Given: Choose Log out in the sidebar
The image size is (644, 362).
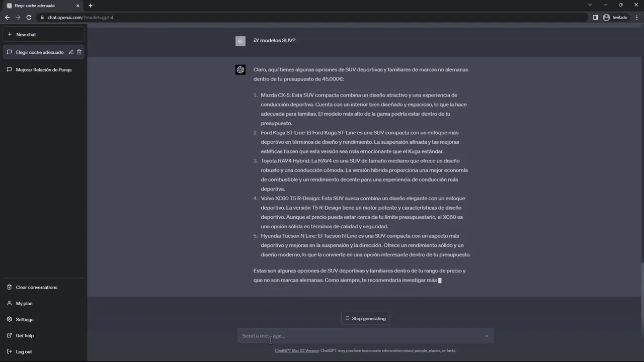Looking at the screenshot, I should 43,352.
